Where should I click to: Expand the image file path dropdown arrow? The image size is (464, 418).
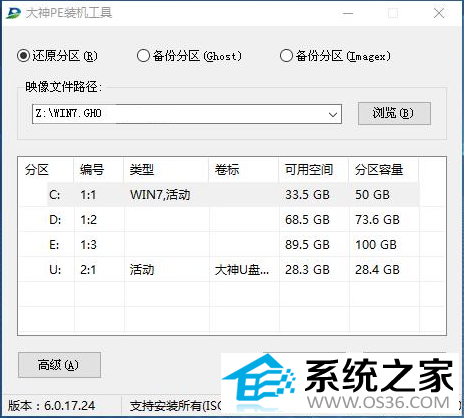tap(333, 114)
